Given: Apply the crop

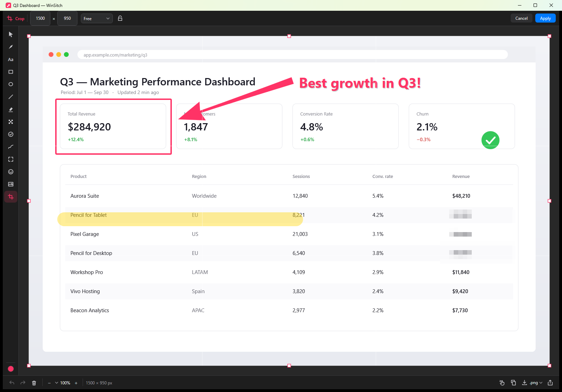Looking at the screenshot, I should tap(545, 18).
